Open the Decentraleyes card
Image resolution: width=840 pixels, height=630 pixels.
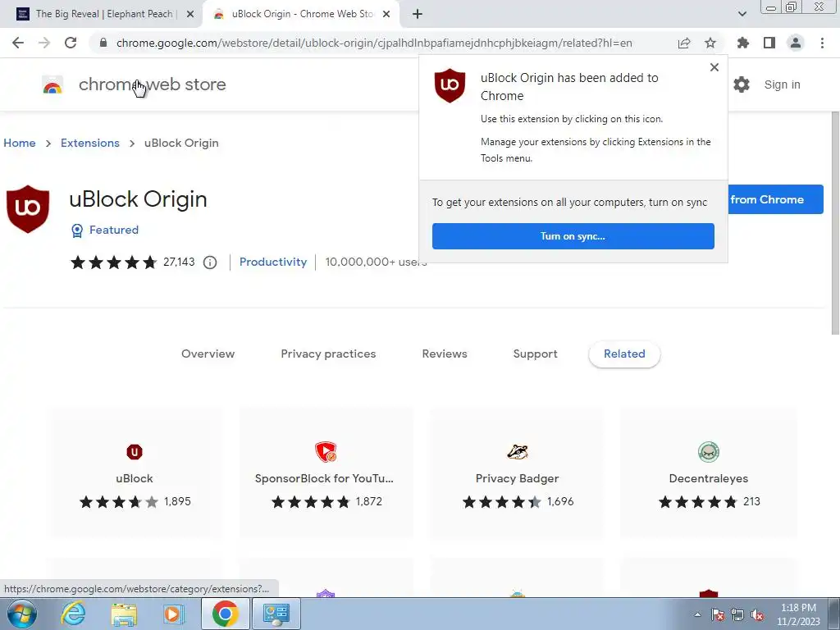coord(708,473)
